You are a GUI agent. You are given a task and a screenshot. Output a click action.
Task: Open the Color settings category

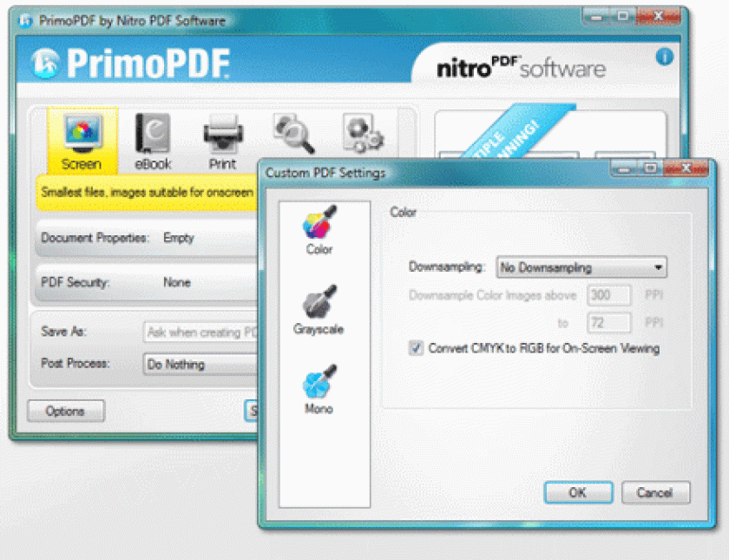319,230
